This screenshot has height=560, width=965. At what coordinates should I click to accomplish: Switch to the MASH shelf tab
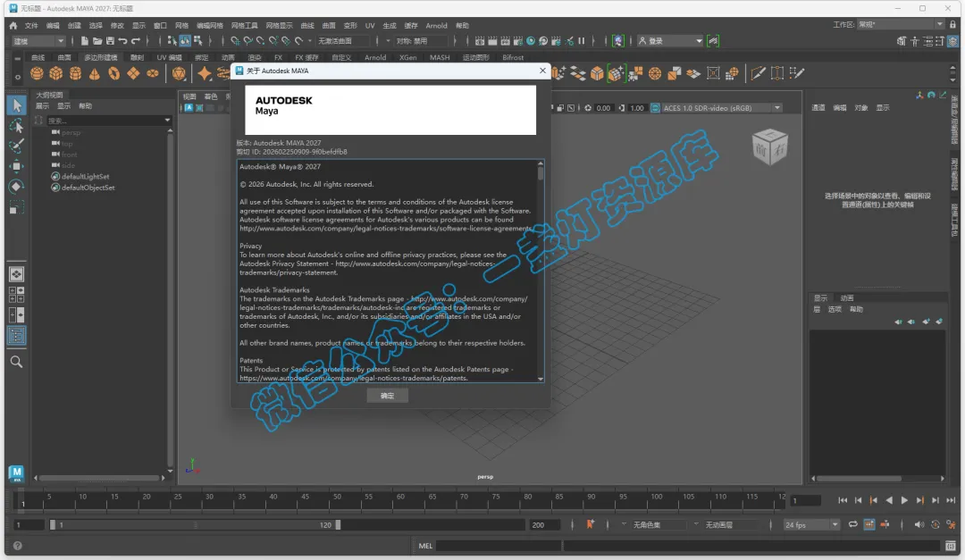click(440, 58)
